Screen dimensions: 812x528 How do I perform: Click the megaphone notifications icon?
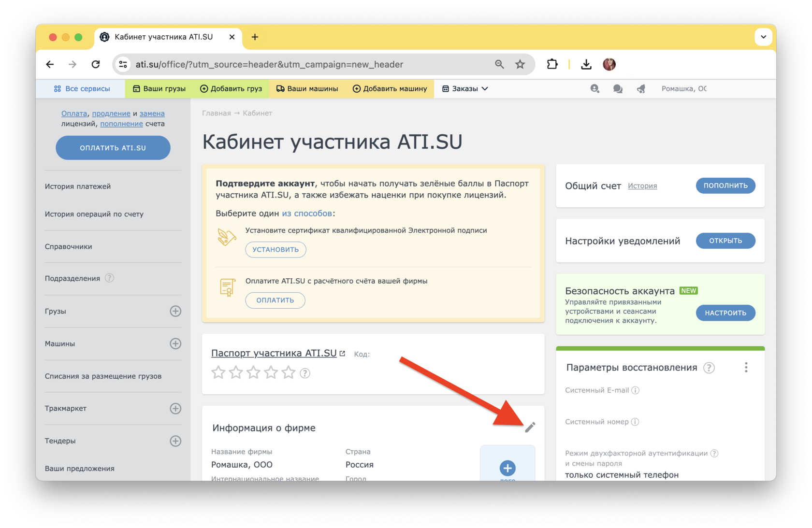click(x=641, y=89)
